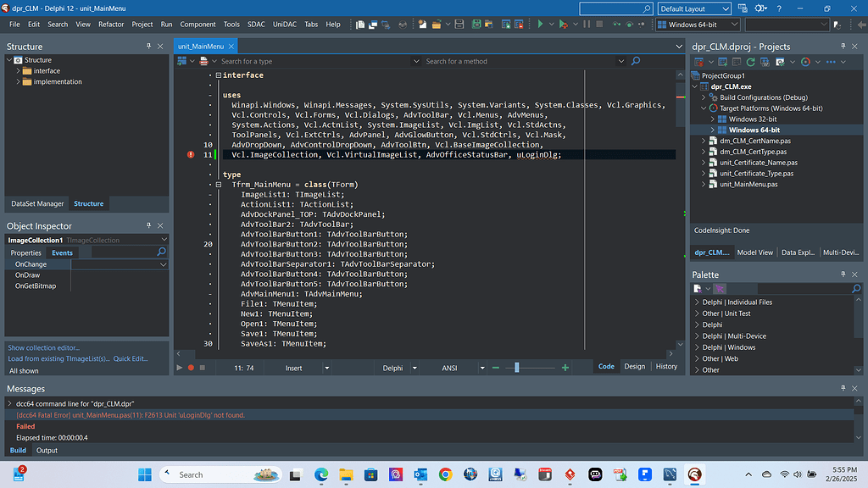
Task: Toggle the auto-hide pin on the Projects panel
Action: coord(843,46)
